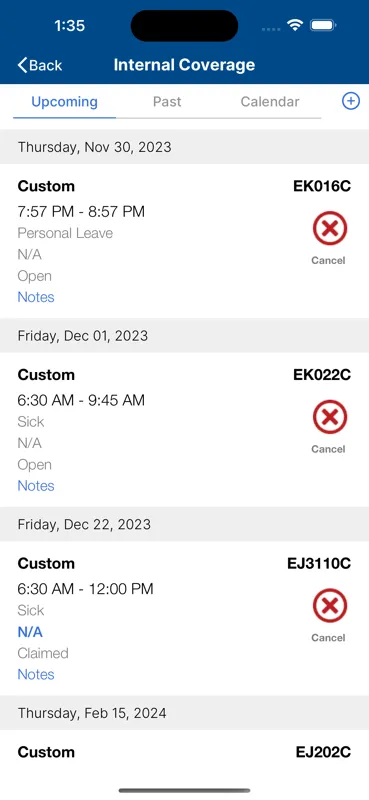Cancel the EK016C coverage request
This screenshot has height=800, width=369.
(330, 238)
